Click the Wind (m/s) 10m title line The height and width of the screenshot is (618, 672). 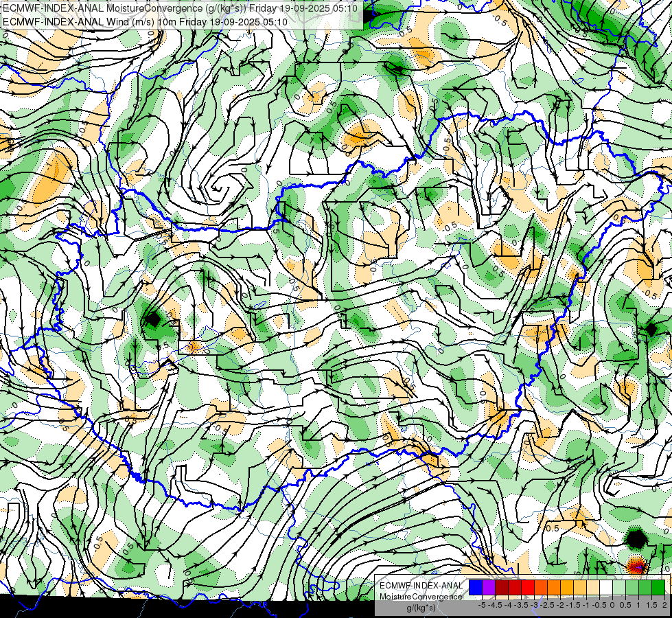(145, 21)
